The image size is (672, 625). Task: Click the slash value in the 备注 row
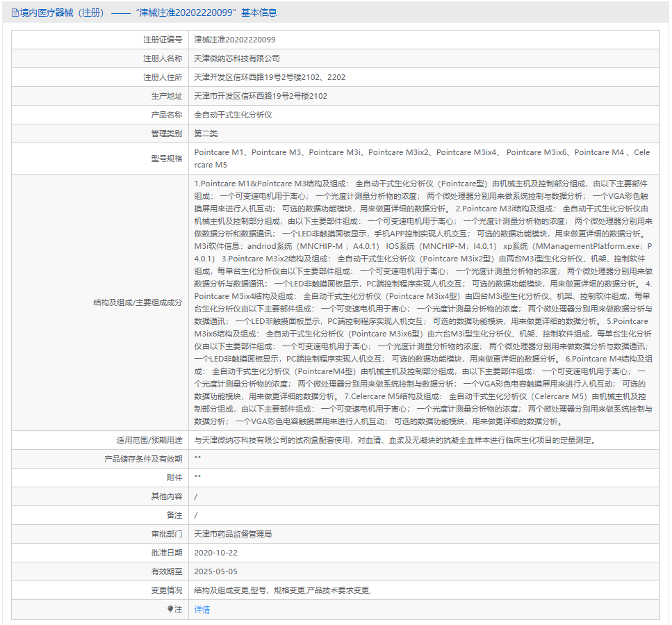click(196, 516)
